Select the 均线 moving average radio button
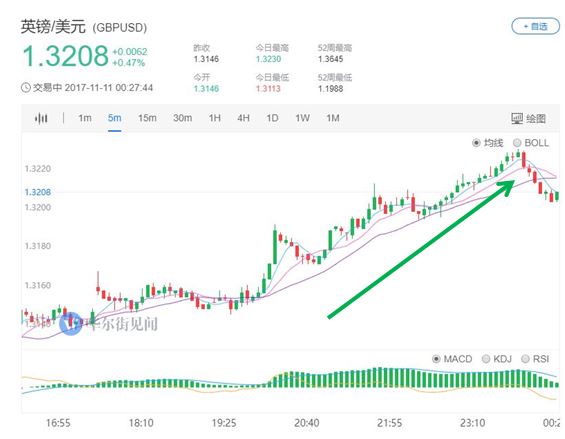 click(476, 143)
